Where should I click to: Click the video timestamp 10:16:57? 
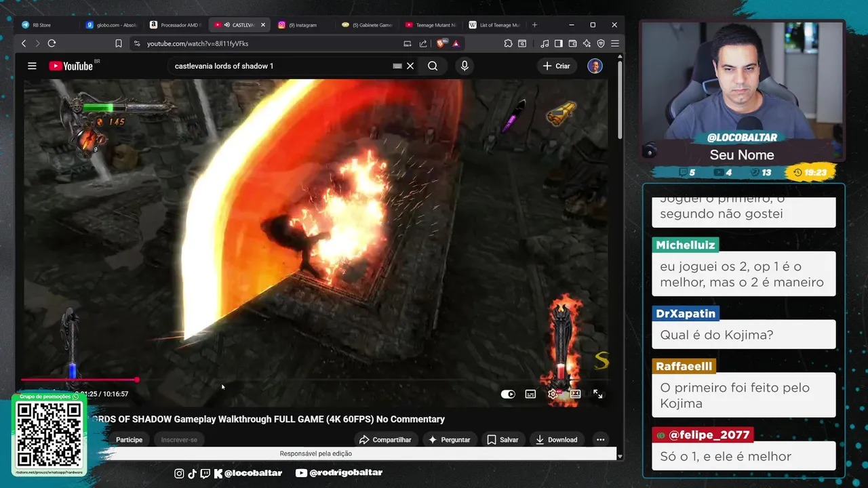[115, 394]
